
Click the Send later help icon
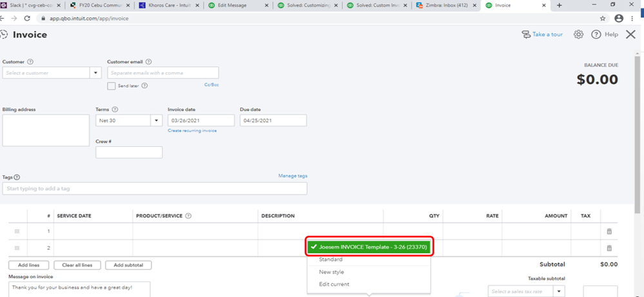click(x=144, y=86)
